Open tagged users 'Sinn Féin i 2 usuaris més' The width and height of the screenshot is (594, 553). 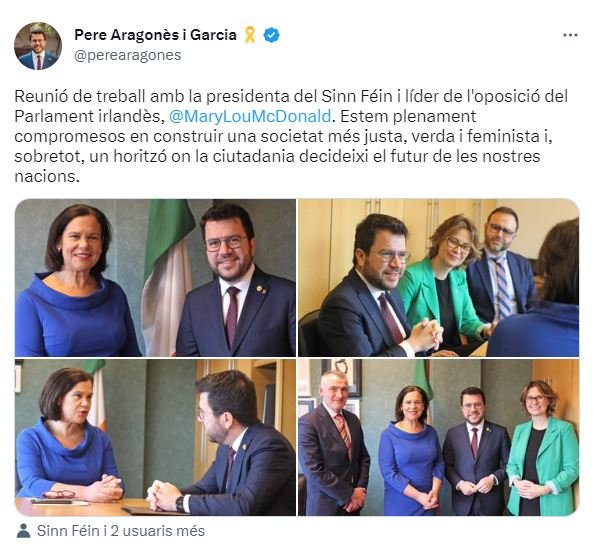click(120, 531)
